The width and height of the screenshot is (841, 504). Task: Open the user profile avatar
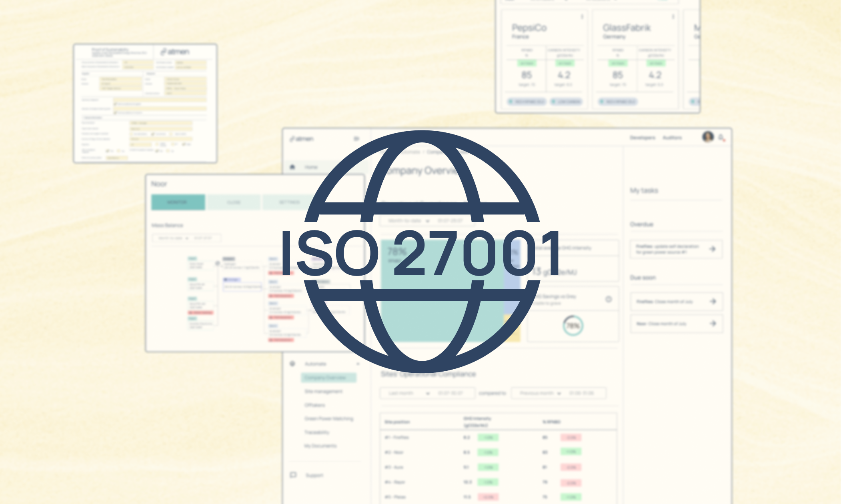(707, 137)
